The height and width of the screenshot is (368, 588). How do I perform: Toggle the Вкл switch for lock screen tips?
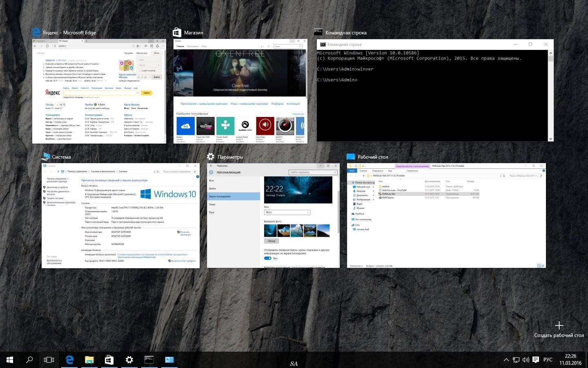pos(268,258)
